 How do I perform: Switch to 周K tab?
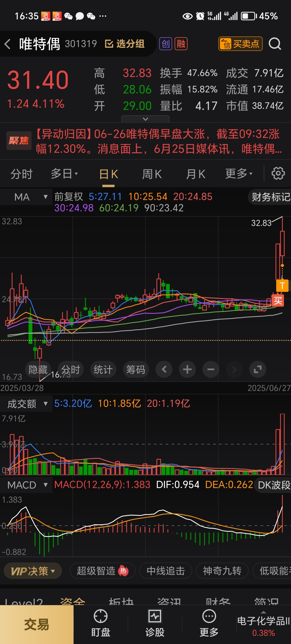click(x=152, y=174)
